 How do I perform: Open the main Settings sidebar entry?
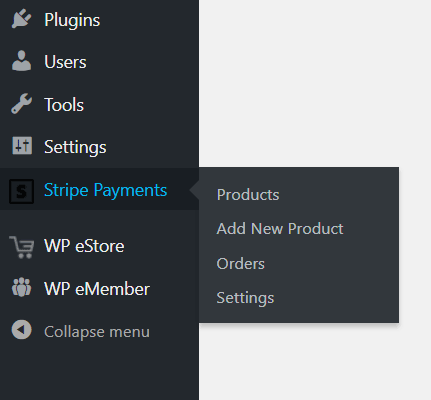coord(75,147)
